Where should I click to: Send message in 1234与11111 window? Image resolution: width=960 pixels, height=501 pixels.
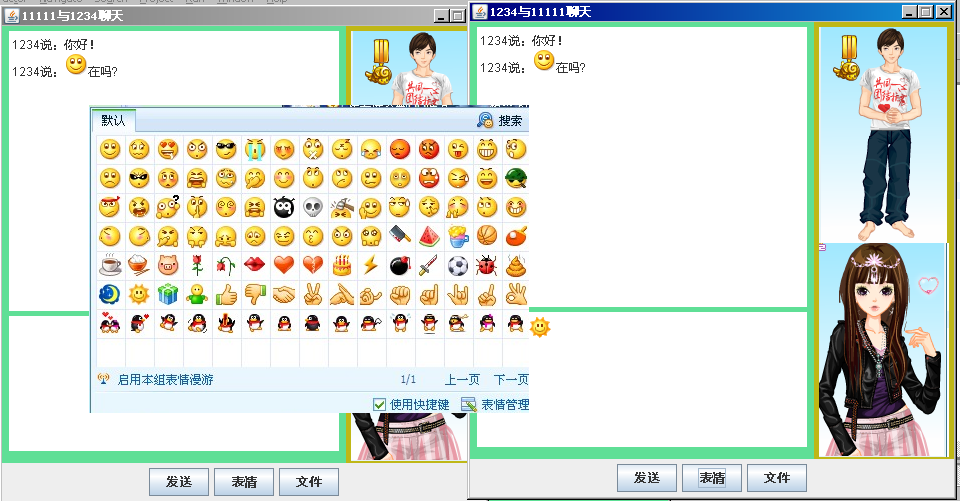pyautogui.click(x=647, y=478)
